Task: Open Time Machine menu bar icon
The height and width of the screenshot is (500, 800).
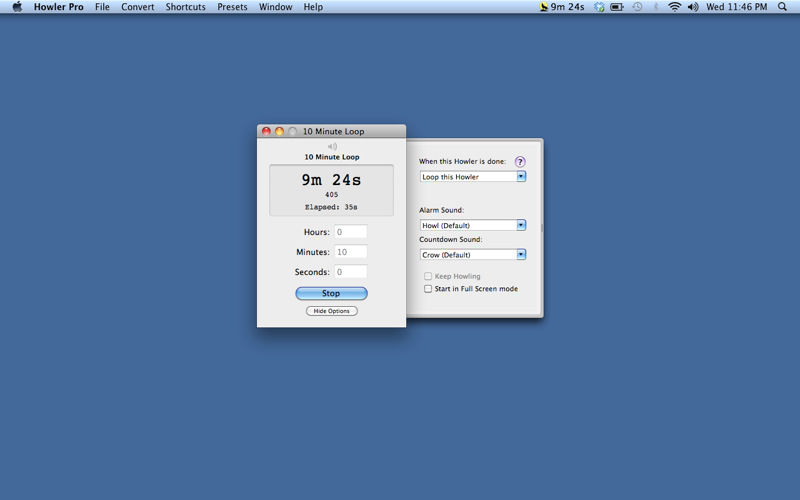Action: coord(637,7)
